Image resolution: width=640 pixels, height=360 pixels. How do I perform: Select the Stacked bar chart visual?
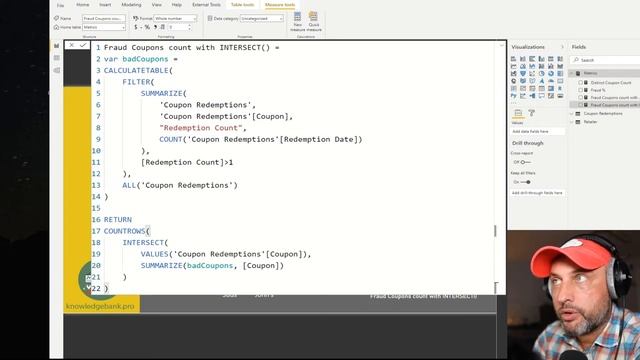coord(513,59)
